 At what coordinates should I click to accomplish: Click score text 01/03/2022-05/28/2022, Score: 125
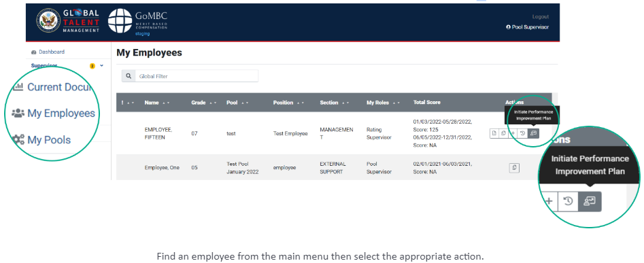(x=442, y=126)
